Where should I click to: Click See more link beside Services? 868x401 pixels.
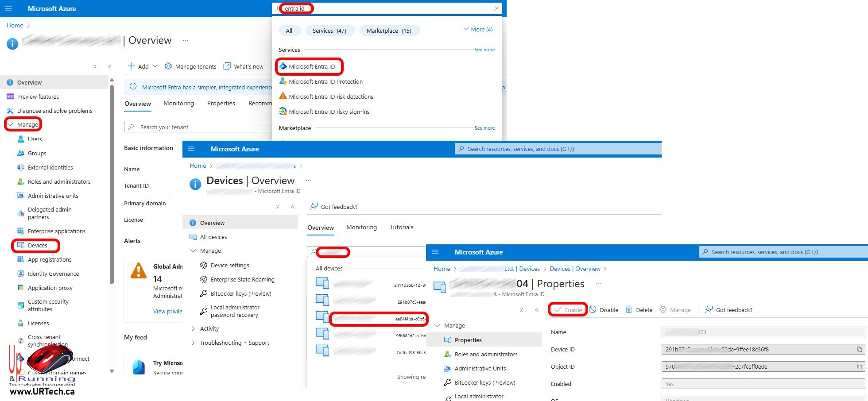click(484, 50)
